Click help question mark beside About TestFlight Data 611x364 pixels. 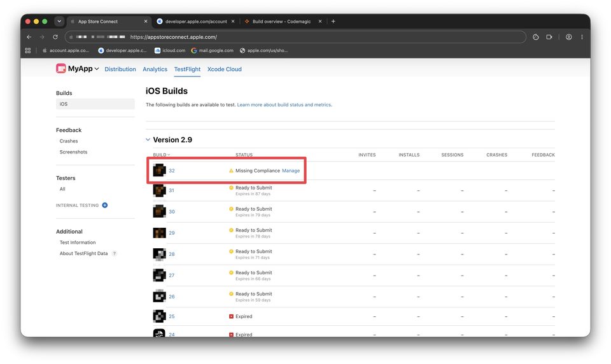pyautogui.click(x=115, y=253)
